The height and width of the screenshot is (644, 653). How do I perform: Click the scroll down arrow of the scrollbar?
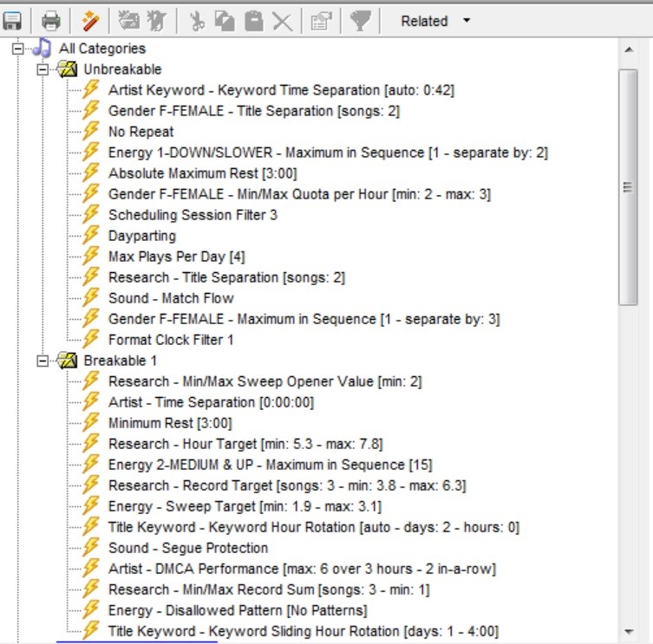628,632
